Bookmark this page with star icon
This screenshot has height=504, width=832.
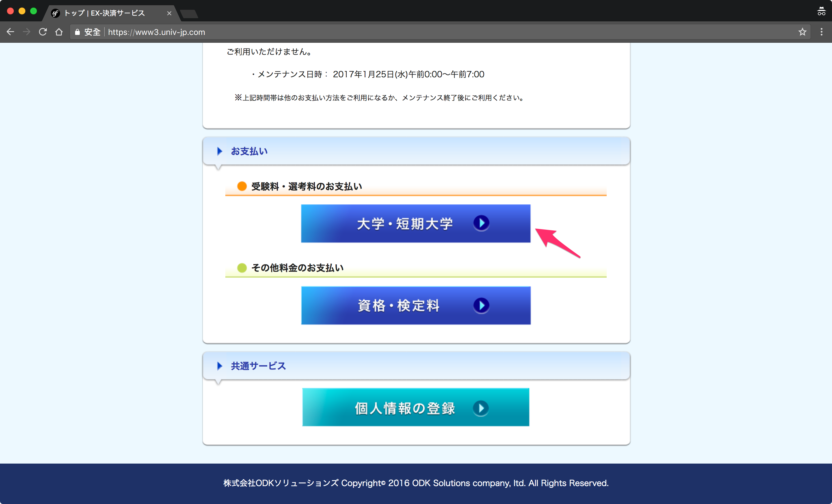point(802,32)
